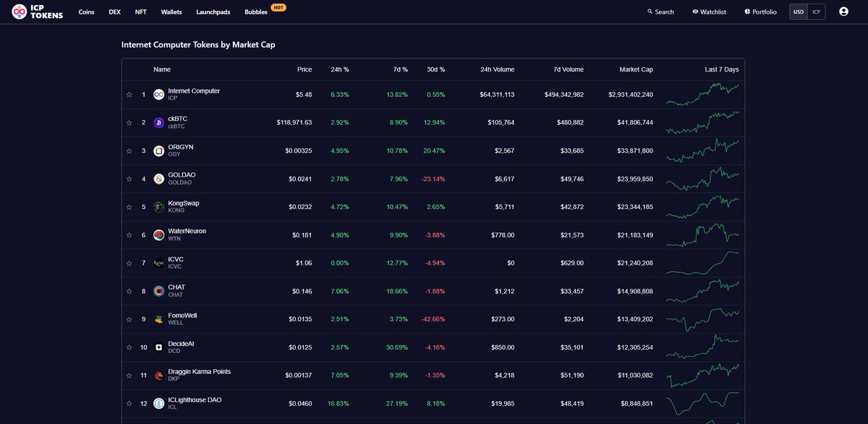The height and width of the screenshot is (424, 868).
Task: Click the FomoWell token icon
Action: [x=159, y=319]
